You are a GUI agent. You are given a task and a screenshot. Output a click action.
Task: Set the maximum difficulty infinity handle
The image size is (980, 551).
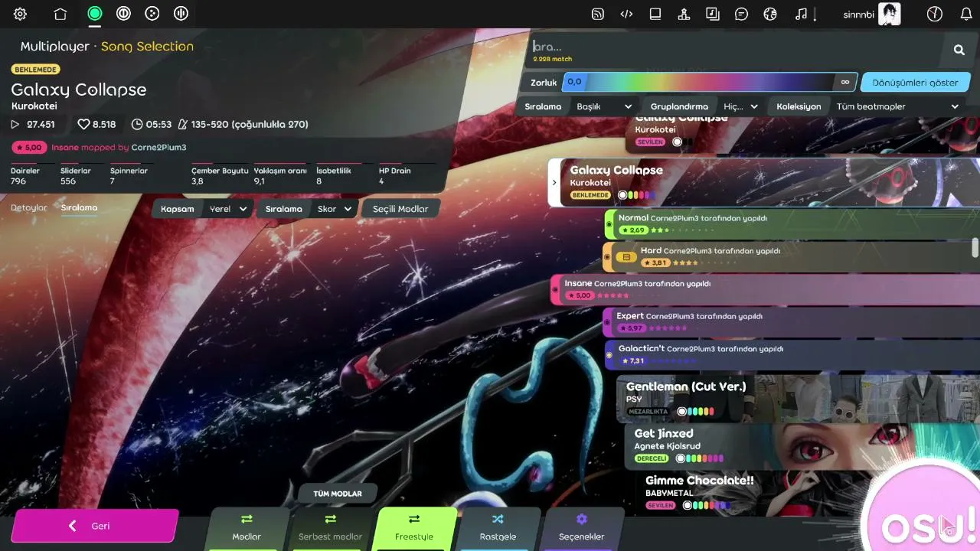pos(845,82)
